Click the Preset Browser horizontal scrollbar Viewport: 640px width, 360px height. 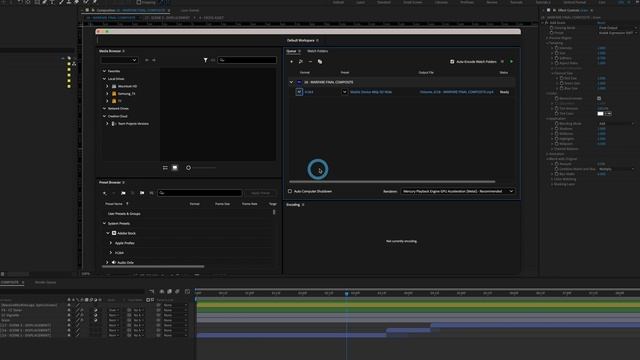[x=153, y=267]
